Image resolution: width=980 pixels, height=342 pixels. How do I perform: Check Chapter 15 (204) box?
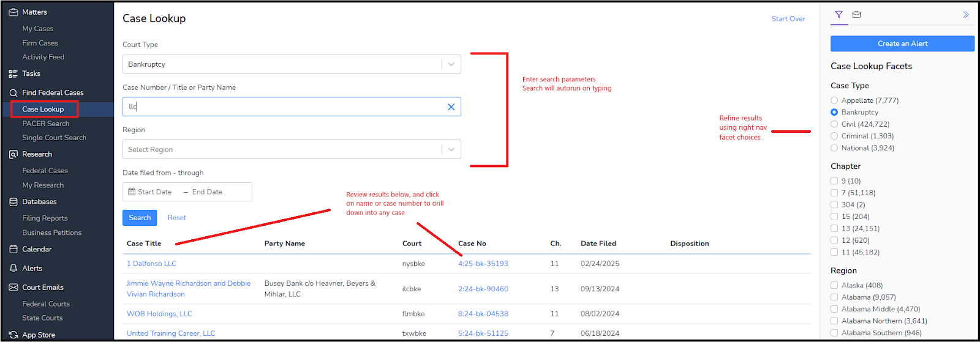tap(834, 217)
